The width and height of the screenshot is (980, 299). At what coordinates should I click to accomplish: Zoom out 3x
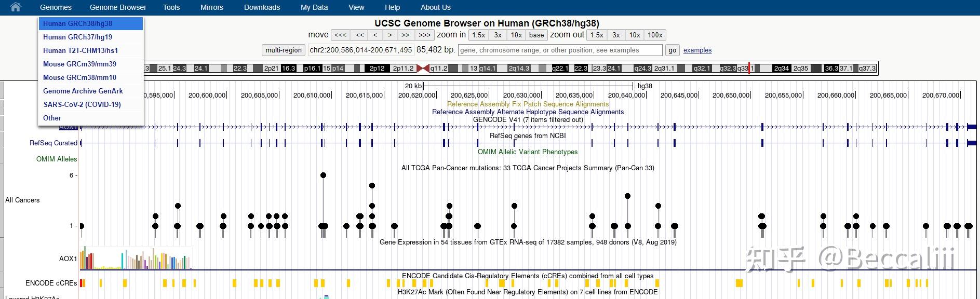click(x=616, y=35)
